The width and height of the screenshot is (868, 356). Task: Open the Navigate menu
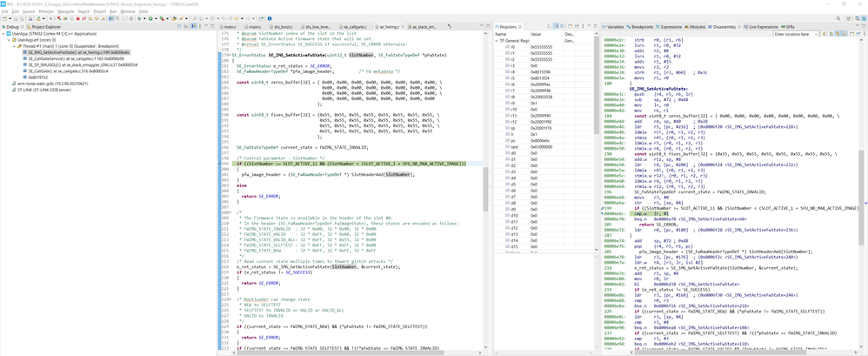[65, 11]
